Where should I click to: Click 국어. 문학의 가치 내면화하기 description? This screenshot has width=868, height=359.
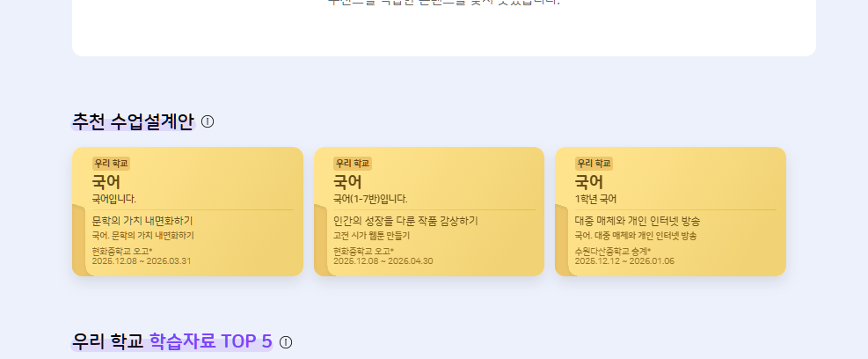tap(142, 236)
